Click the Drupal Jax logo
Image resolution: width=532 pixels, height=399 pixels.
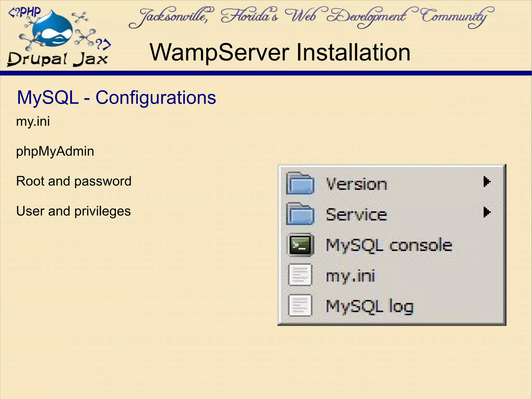(59, 36)
